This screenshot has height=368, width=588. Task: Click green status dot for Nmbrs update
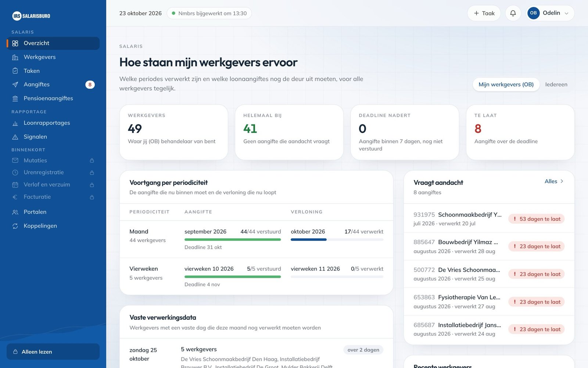click(173, 13)
